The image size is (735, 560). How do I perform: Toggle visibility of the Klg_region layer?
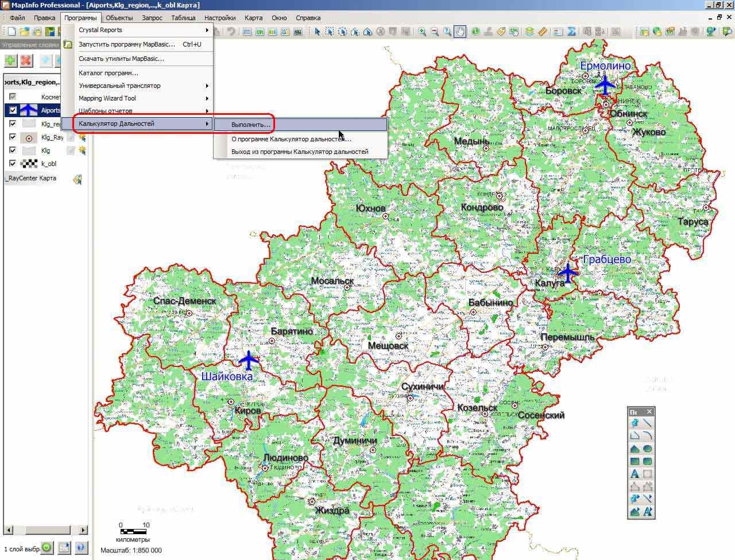13,123
